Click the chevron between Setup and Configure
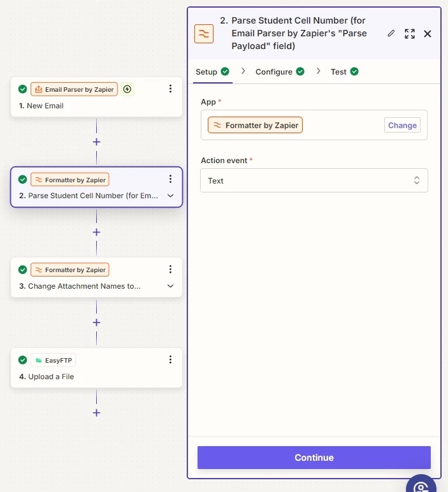 [243, 71]
